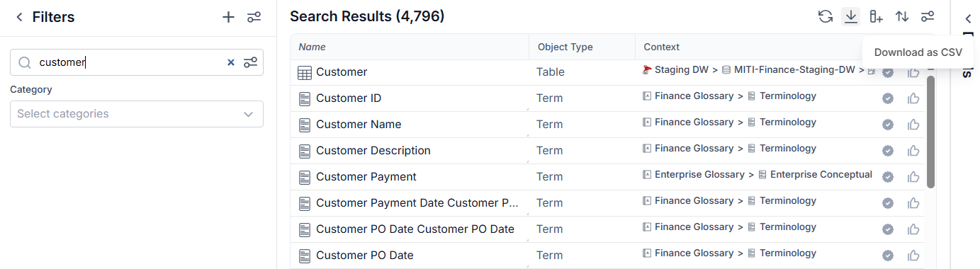Toggle thumbs up on the Customer ID row
The width and height of the screenshot is (980, 269).
pyautogui.click(x=913, y=98)
